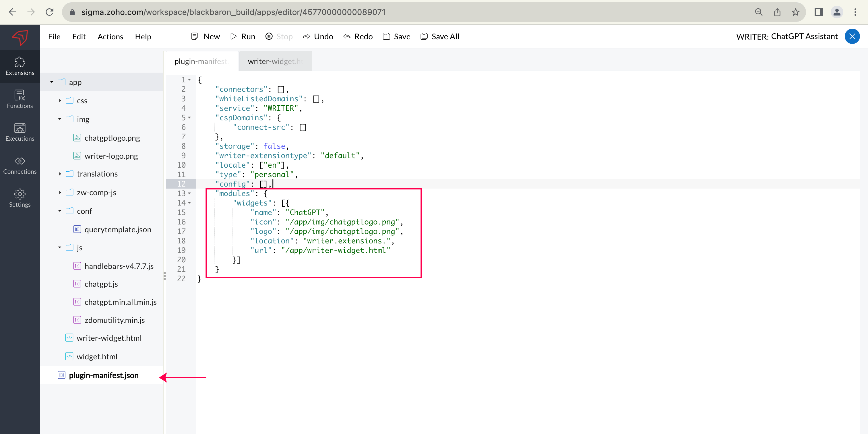Open the Functions sidebar panel
Screen dimensions: 868x434
[x=20, y=99]
